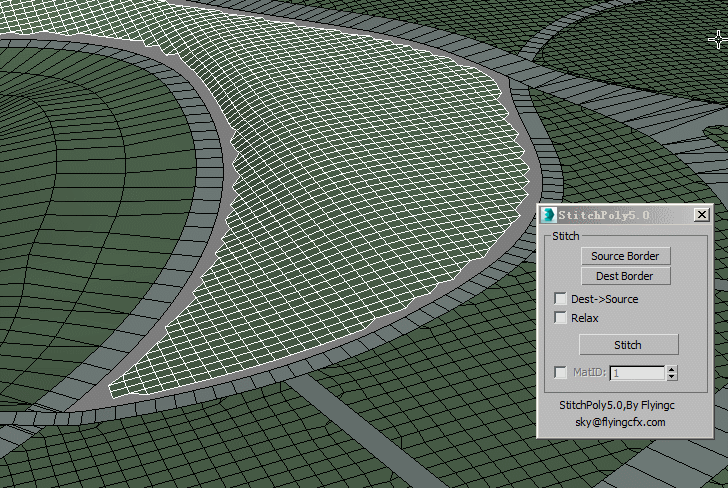This screenshot has width=728, height=488.
Task: Decrease MatID with spinner down arrow
Action: (x=671, y=377)
